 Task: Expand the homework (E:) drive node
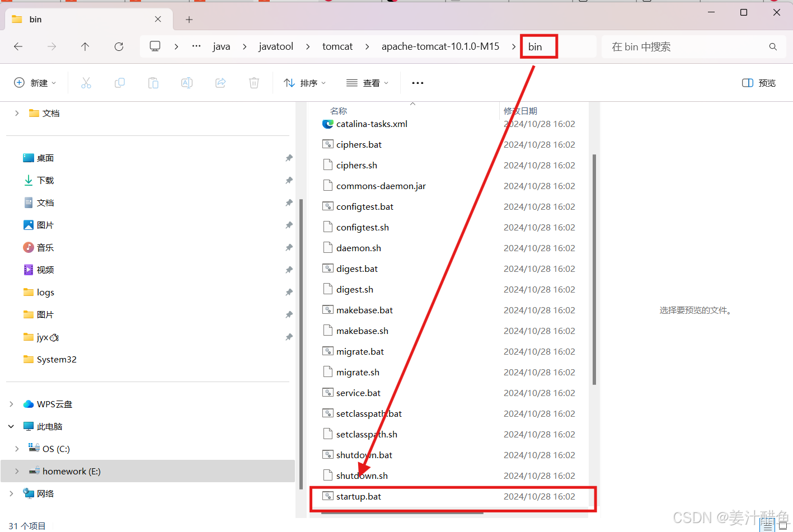(17, 471)
